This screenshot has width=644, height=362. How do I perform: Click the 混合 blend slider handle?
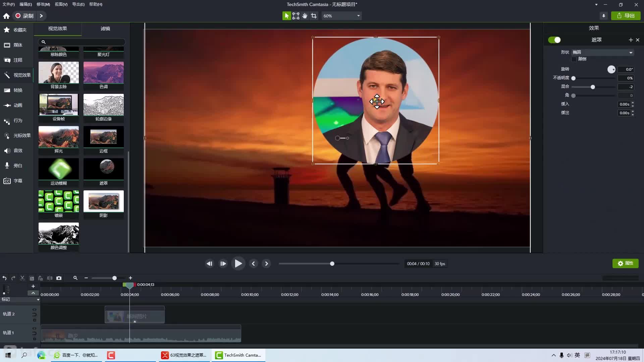click(x=593, y=87)
